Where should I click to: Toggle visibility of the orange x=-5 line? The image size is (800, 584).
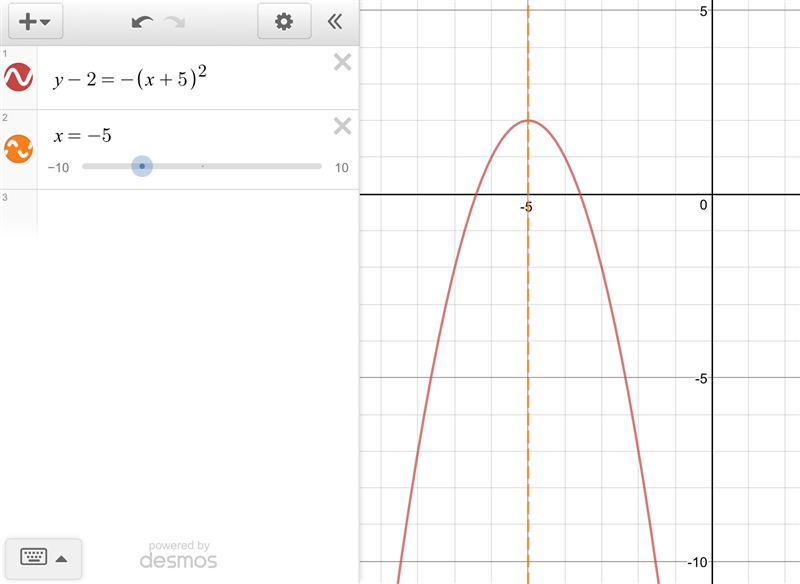(18, 149)
